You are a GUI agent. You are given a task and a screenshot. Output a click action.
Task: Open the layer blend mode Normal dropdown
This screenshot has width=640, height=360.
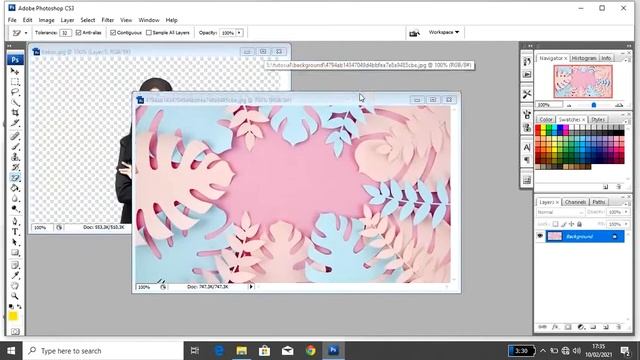point(560,212)
